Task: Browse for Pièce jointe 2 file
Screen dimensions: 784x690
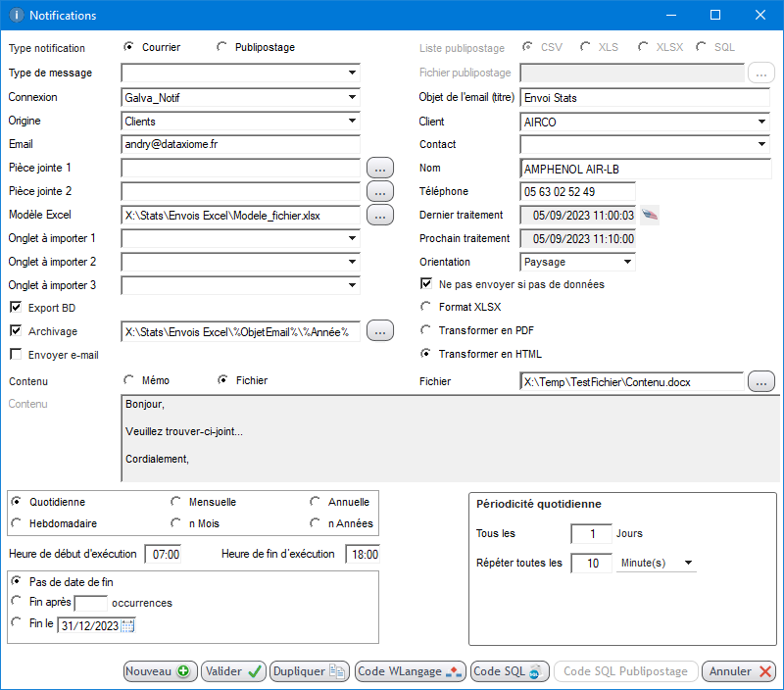Action: click(380, 191)
